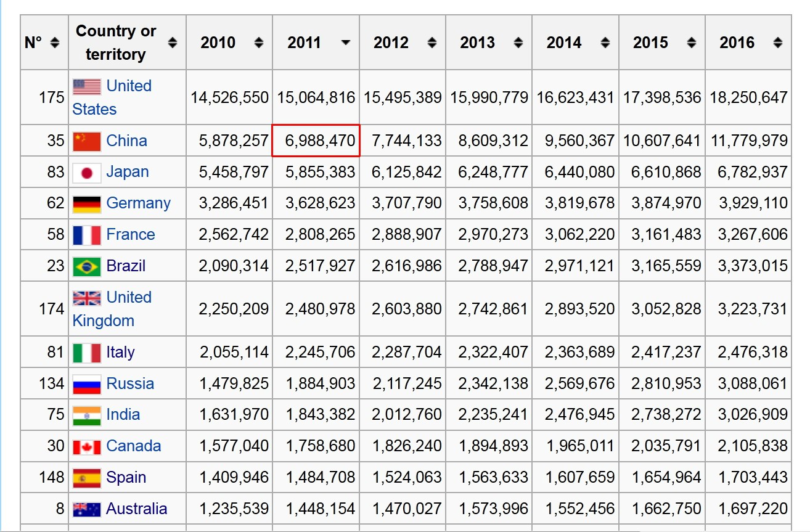
Task: Click the Country or territory header label
Action: click(116, 43)
